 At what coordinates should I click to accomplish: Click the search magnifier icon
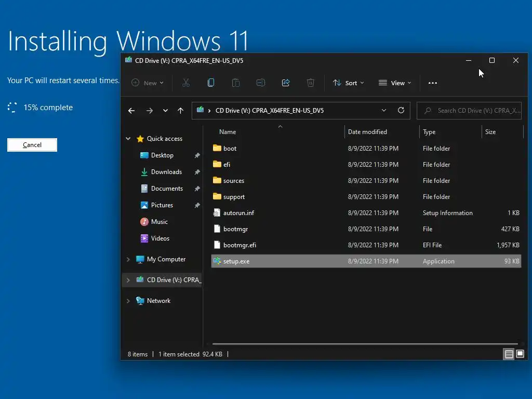click(428, 111)
